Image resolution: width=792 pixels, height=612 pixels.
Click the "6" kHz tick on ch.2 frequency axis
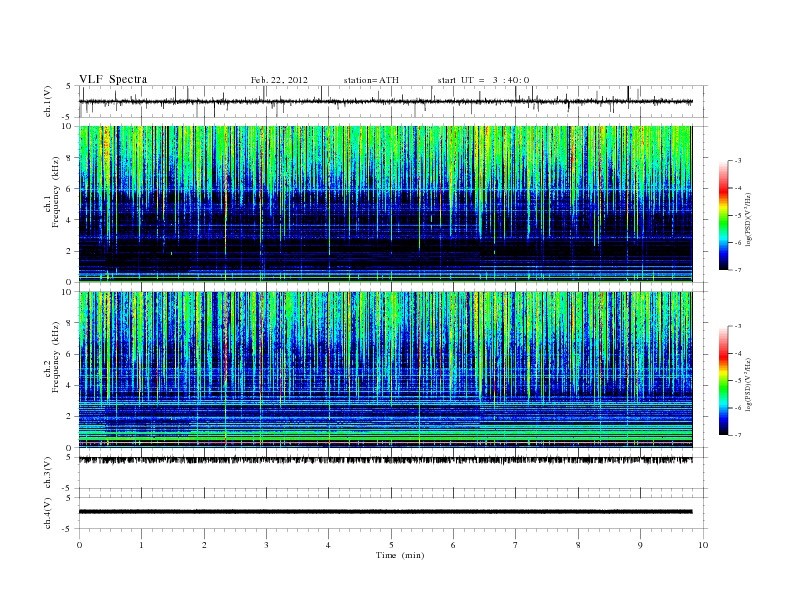pyautogui.click(x=69, y=354)
